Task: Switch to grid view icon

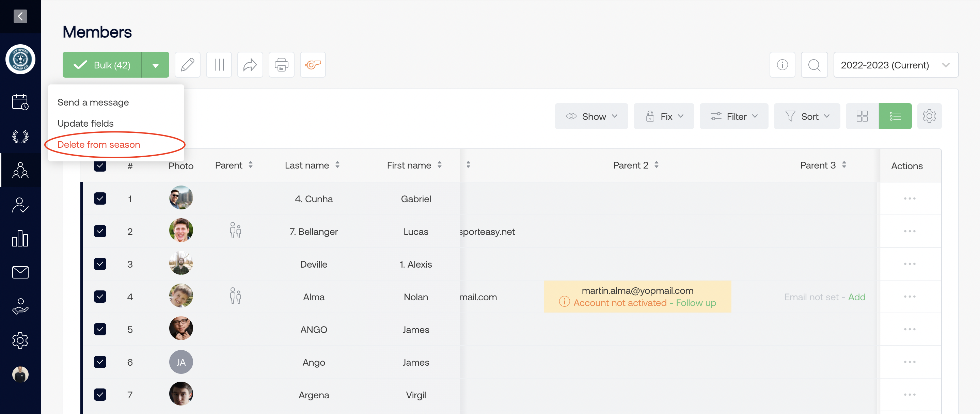Action: coord(862,116)
